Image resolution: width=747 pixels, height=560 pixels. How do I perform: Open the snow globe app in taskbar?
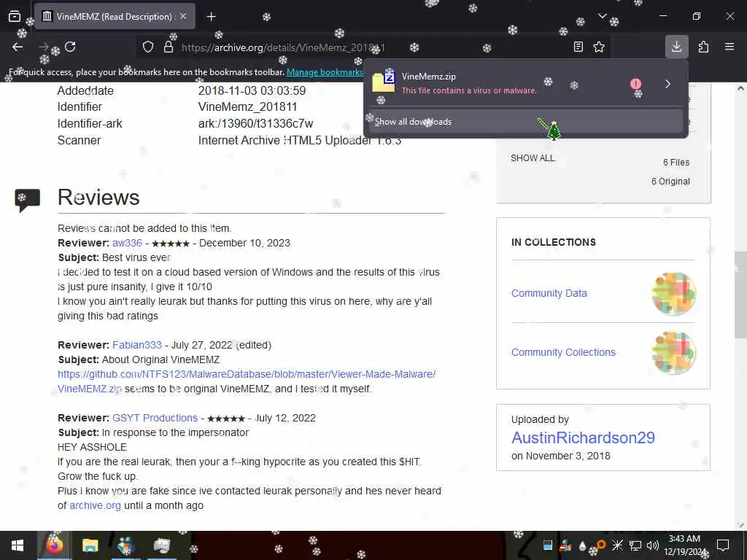125,545
